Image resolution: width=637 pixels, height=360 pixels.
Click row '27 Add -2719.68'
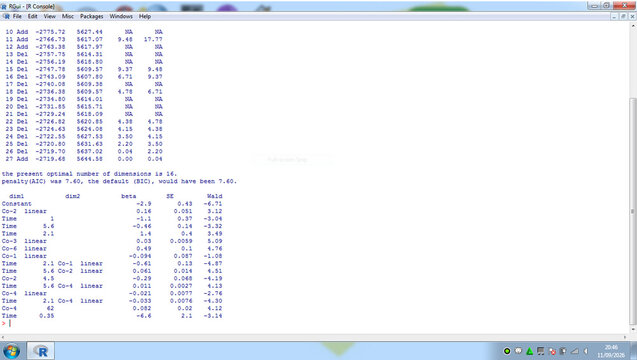coord(84,159)
